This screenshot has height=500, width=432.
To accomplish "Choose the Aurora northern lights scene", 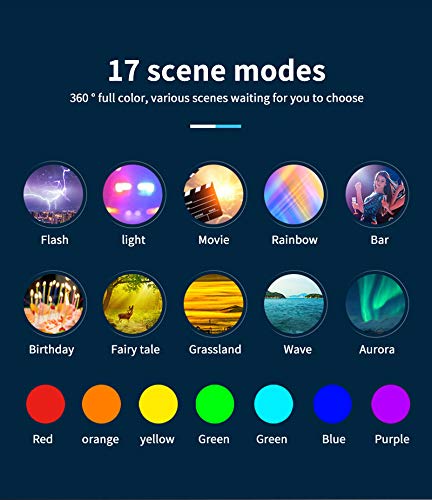I will (x=376, y=304).
